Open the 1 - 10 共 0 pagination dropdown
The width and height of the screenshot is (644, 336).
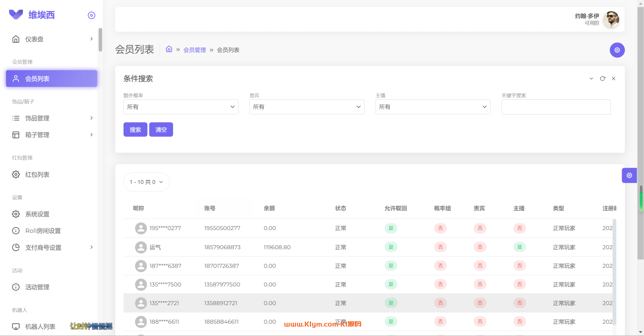[x=146, y=182]
